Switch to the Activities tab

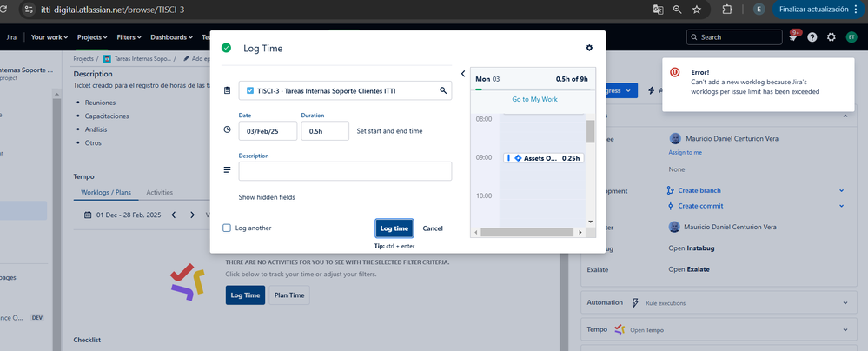(x=159, y=193)
